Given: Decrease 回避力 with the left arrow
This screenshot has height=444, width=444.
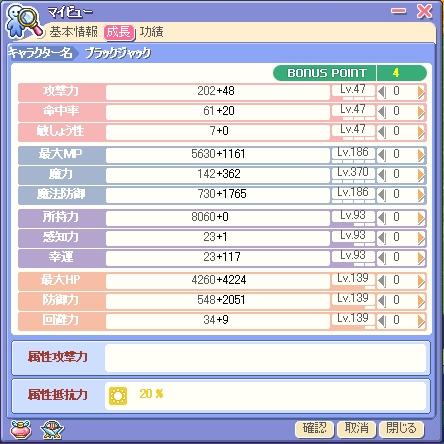Looking at the screenshot, I should (x=382, y=321).
